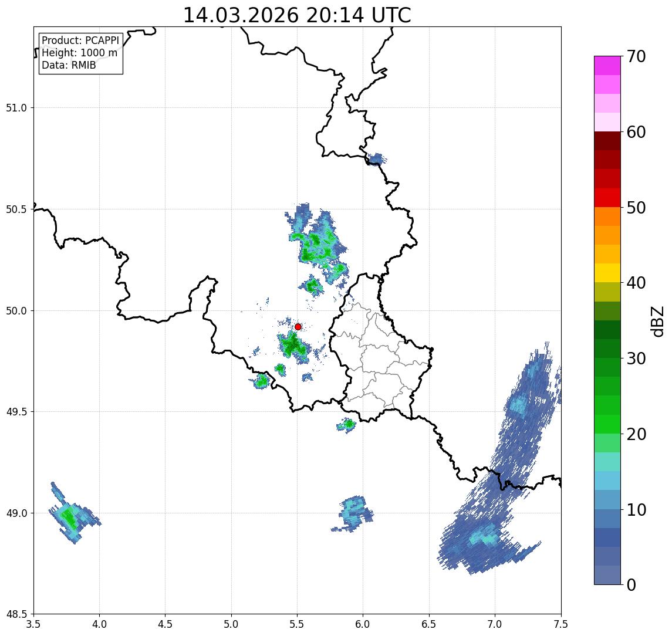Image resolution: width=672 pixels, height=636 pixels.
Task: Click the colorbar tick label 0
Action: pyautogui.click(x=632, y=584)
